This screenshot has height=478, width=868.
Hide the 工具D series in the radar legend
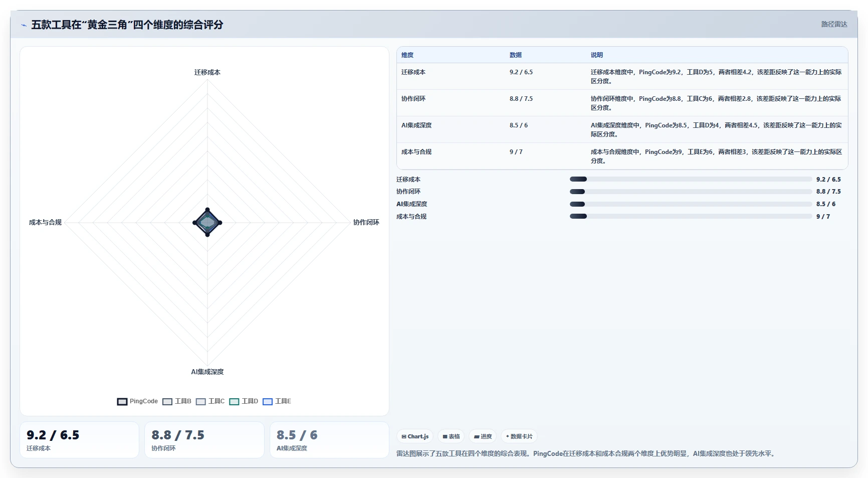coord(244,401)
